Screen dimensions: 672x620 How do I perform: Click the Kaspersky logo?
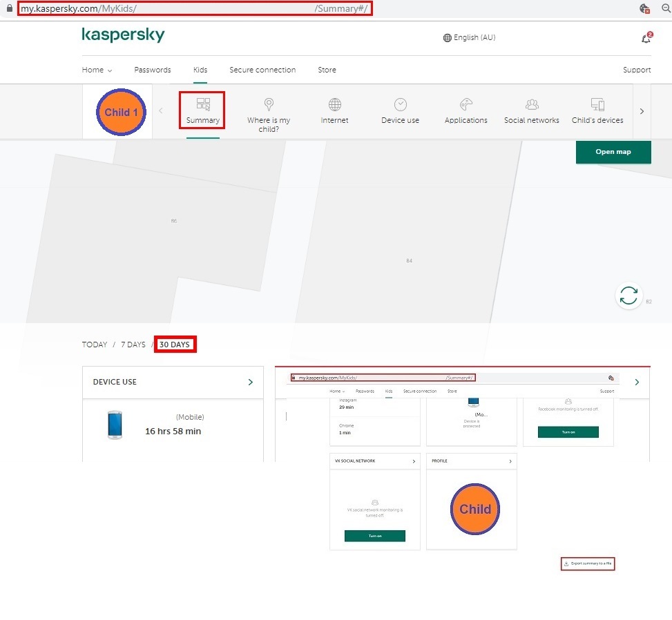click(123, 35)
